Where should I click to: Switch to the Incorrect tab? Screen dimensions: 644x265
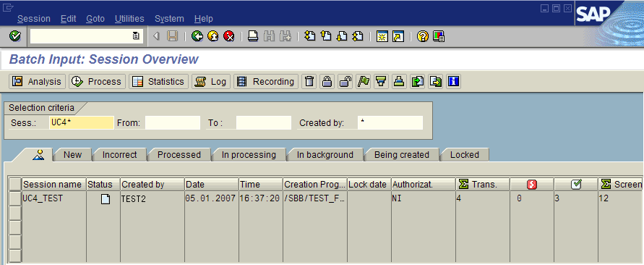(119, 155)
